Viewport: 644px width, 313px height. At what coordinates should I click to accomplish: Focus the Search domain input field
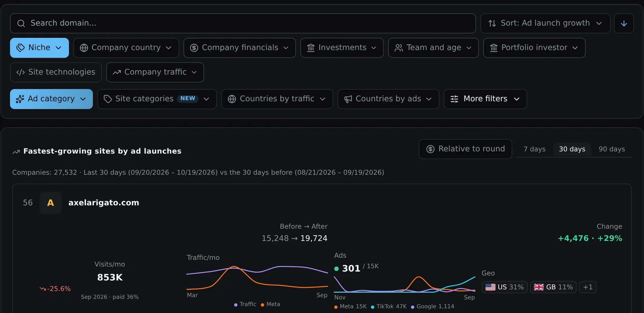click(x=243, y=23)
